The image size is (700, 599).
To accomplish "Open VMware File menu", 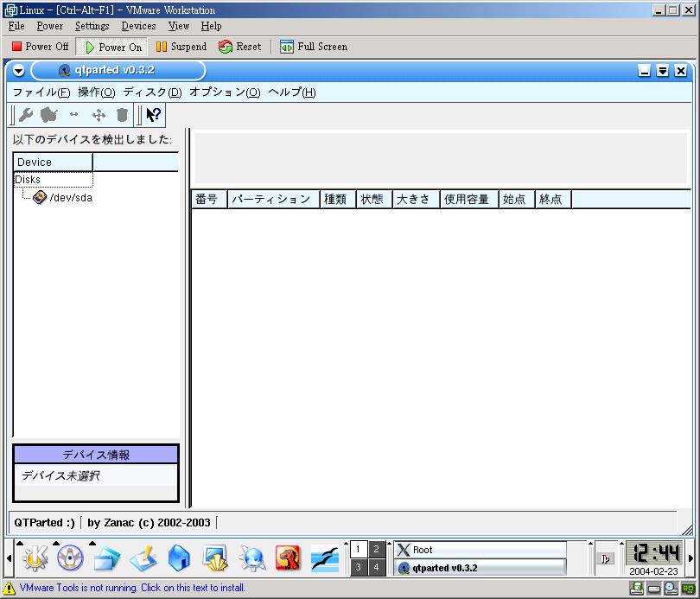I will (x=16, y=26).
